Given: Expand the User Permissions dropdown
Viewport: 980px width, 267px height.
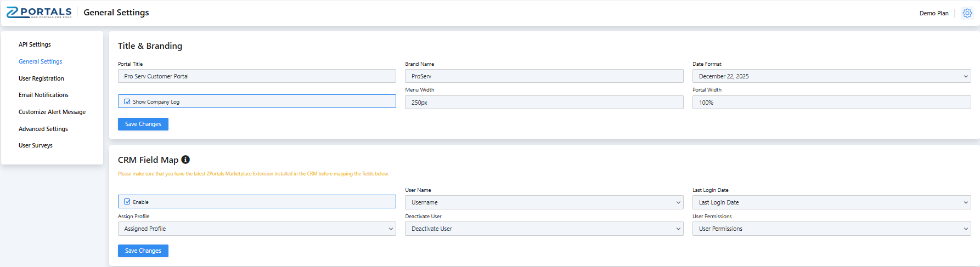Looking at the screenshot, I should 831,229.
